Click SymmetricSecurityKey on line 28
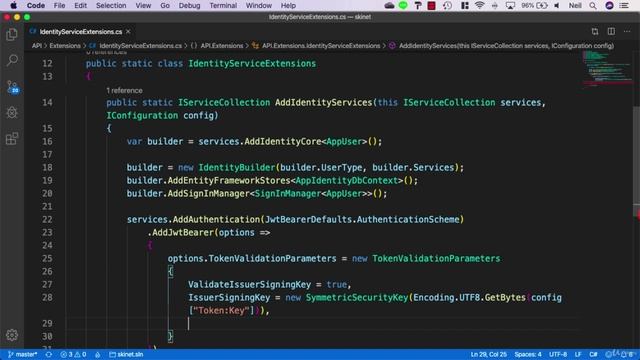 [357, 298]
